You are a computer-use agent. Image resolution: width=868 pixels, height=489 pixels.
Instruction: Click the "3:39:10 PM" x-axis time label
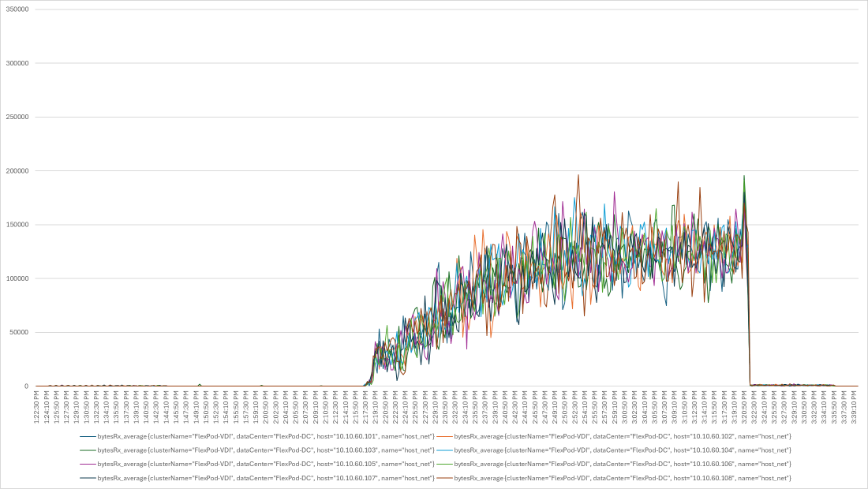point(854,409)
